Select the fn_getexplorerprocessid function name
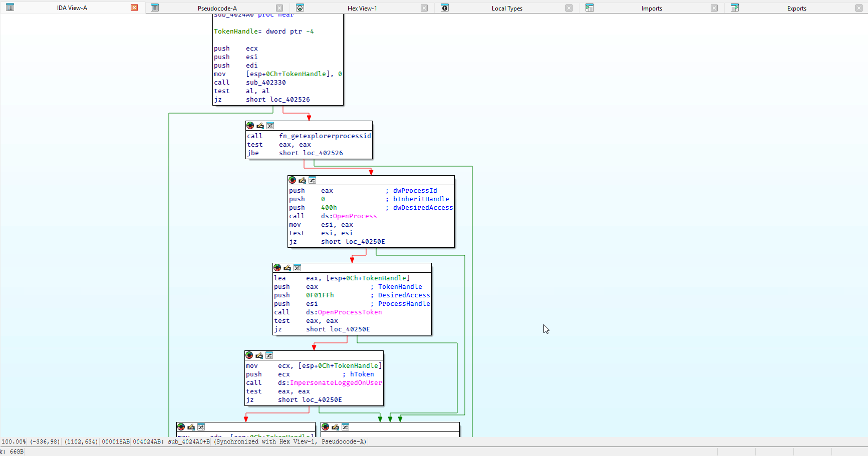Screen dimensions: 868x456 (325, 136)
